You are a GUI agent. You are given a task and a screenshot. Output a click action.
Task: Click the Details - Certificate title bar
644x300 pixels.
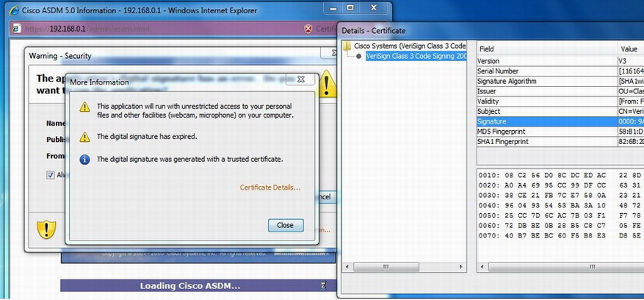tap(491, 30)
